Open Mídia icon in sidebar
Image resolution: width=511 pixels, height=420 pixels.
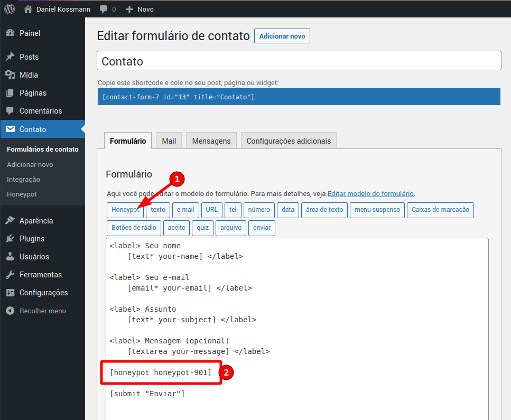pyautogui.click(x=10, y=75)
